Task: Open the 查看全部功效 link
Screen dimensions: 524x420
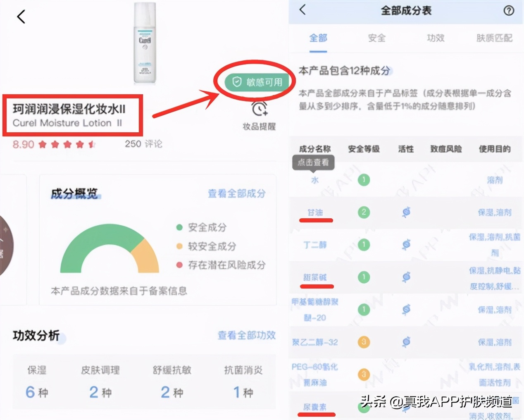Action: click(247, 335)
